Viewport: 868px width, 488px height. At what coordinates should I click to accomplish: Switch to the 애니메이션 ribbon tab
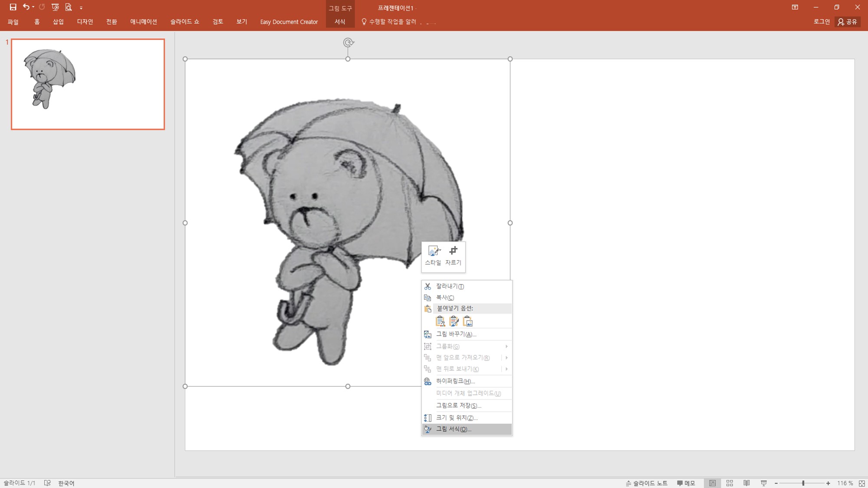pyautogui.click(x=144, y=22)
